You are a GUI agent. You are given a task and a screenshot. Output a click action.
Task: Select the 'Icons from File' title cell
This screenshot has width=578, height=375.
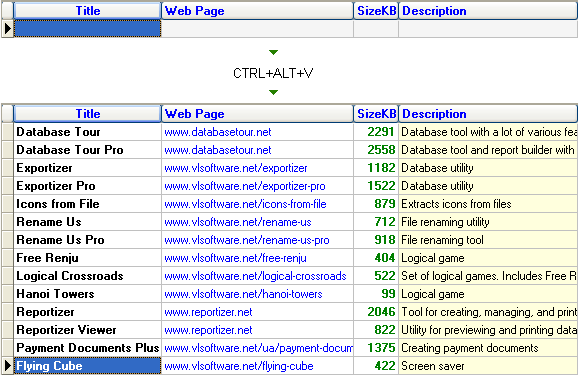pyautogui.click(x=87, y=204)
